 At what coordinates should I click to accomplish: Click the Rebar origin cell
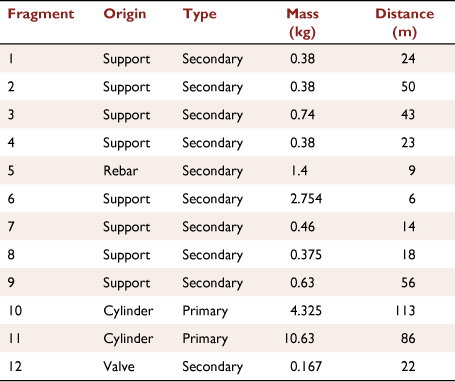coord(121,171)
